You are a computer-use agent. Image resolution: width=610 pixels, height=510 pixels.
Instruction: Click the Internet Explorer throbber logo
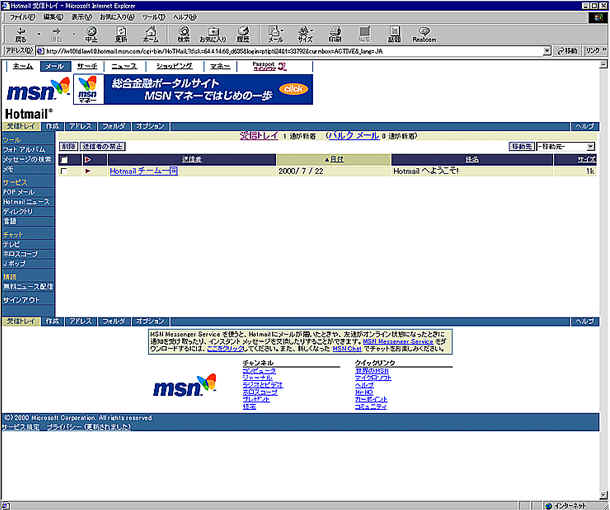[x=598, y=18]
